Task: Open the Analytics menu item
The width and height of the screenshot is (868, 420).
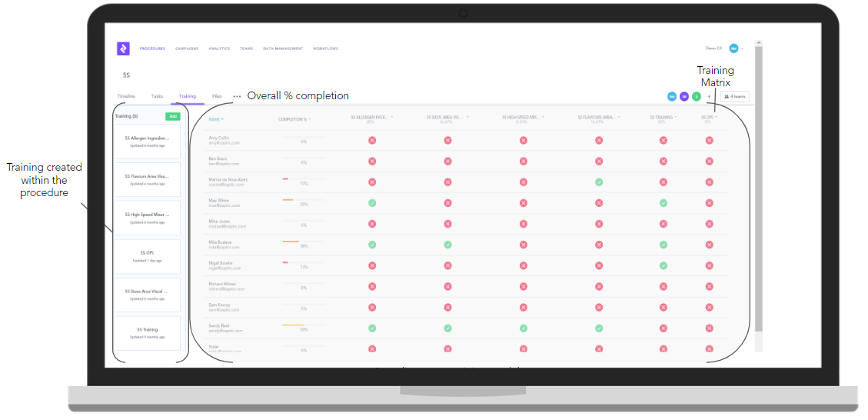Action: (x=219, y=48)
